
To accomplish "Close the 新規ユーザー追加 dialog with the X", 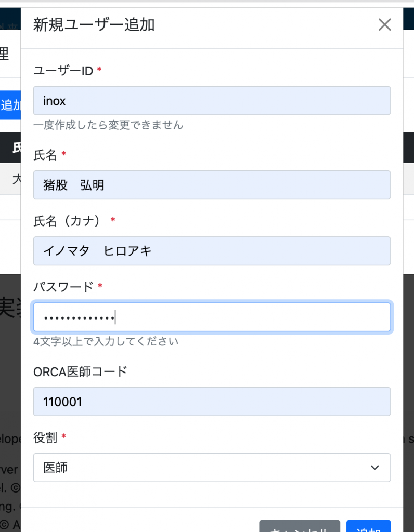I will 384,25.
